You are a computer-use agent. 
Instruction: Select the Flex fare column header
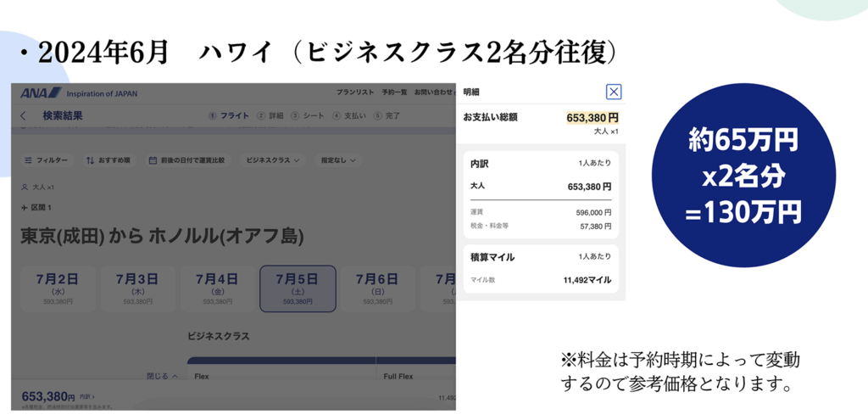[x=202, y=375]
